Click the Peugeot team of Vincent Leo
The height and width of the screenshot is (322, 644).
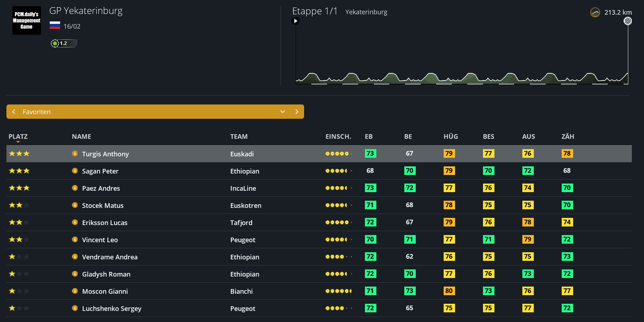pyautogui.click(x=243, y=240)
